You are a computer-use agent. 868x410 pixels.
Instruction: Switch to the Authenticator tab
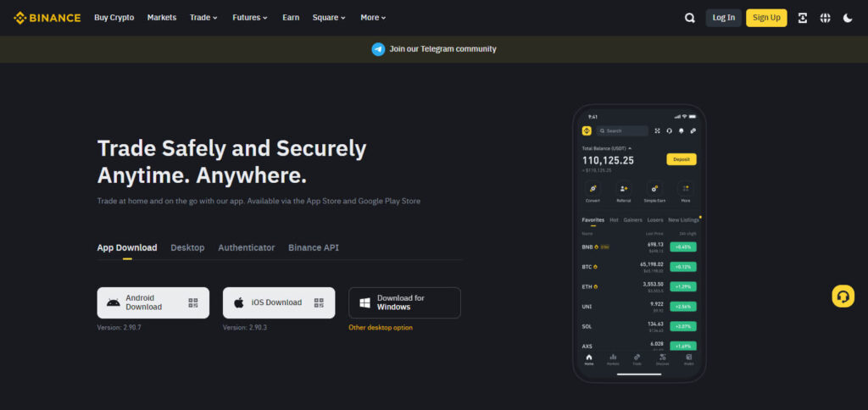click(x=247, y=248)
